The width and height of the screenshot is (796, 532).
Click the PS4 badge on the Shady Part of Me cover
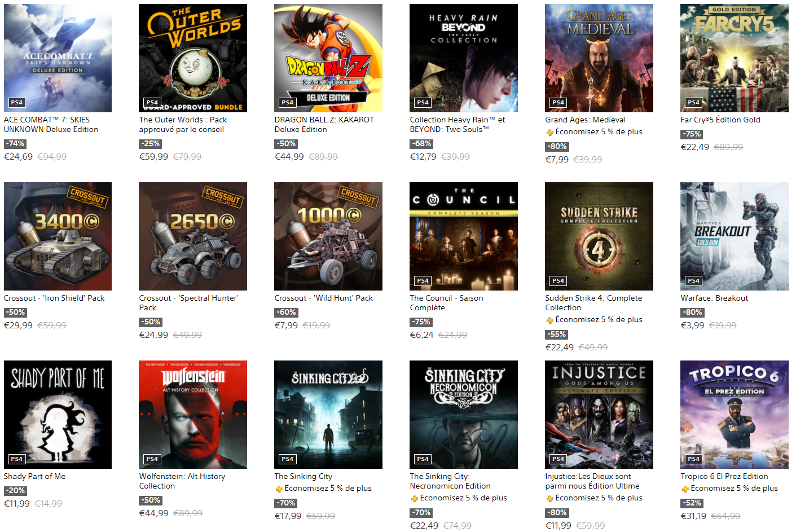[16, 459]
